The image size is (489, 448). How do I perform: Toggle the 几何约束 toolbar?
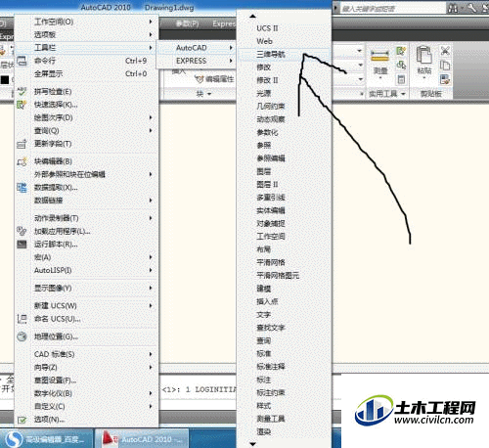(284, 107)
